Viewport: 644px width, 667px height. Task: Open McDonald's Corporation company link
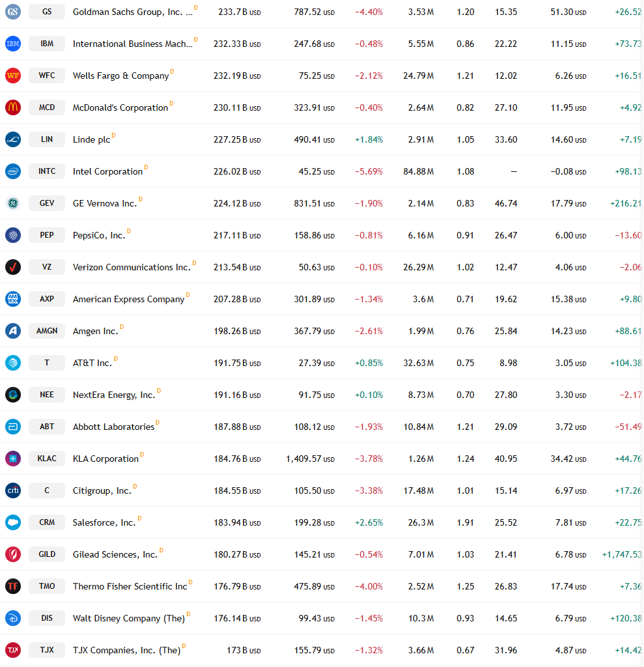pos(120,107)
